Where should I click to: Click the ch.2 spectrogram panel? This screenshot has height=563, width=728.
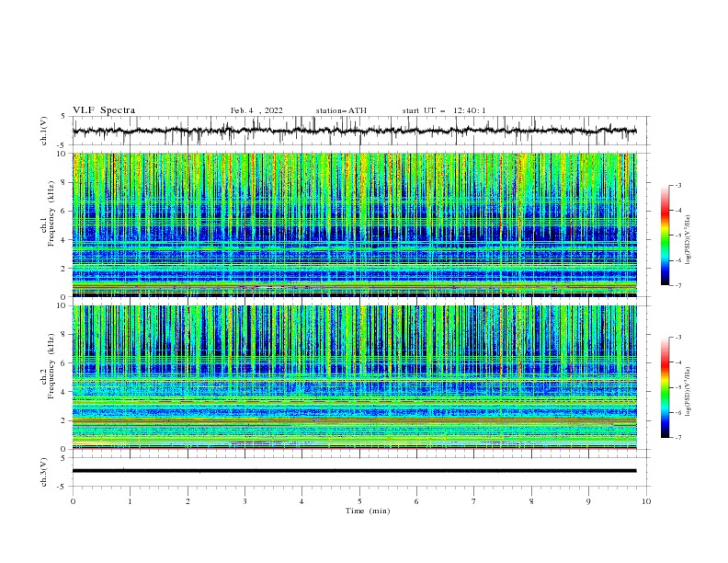[x=354, y=377]
